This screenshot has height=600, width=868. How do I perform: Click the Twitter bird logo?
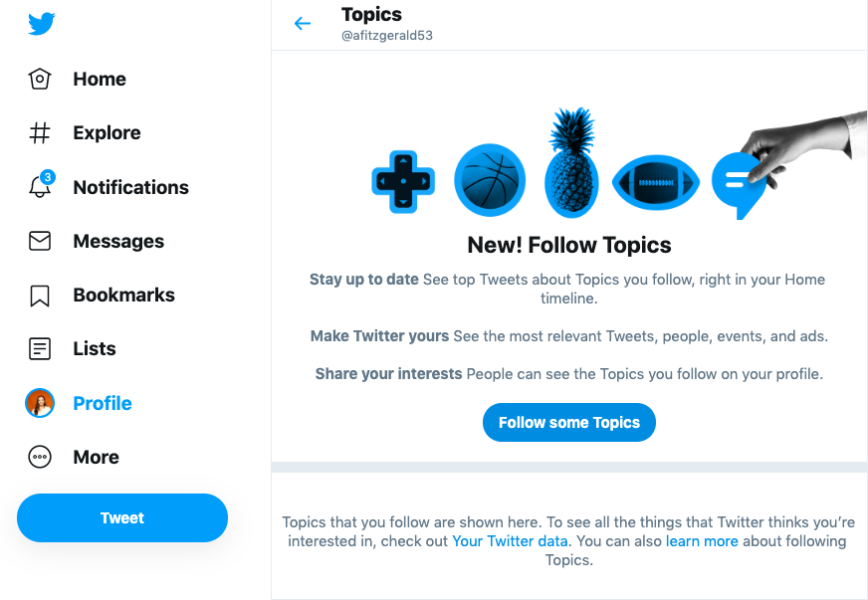coord(42,23)
